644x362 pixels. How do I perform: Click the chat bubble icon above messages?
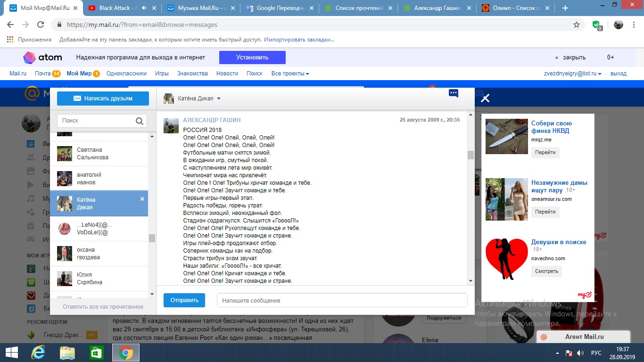click(x=454, y=93)
